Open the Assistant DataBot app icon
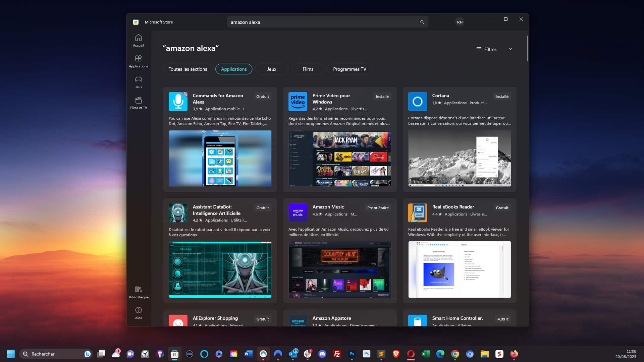 (178, 213)
